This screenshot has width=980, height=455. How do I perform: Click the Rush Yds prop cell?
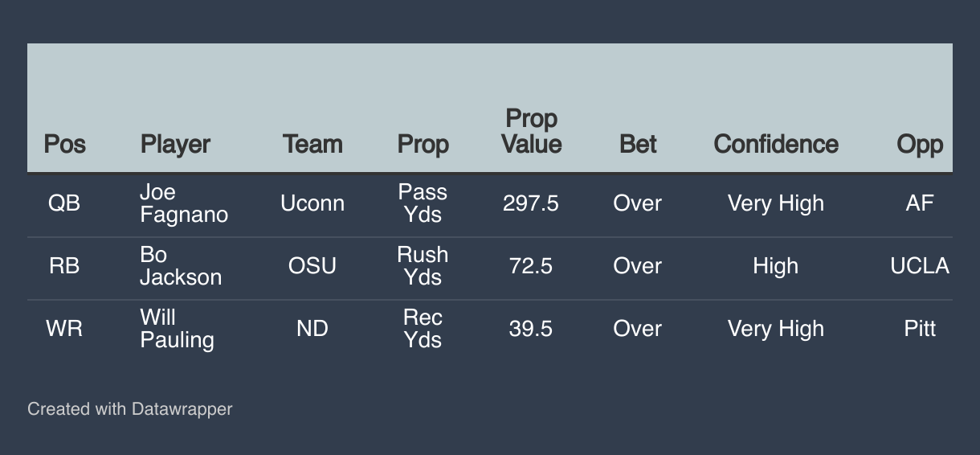[x=423, y=266]
